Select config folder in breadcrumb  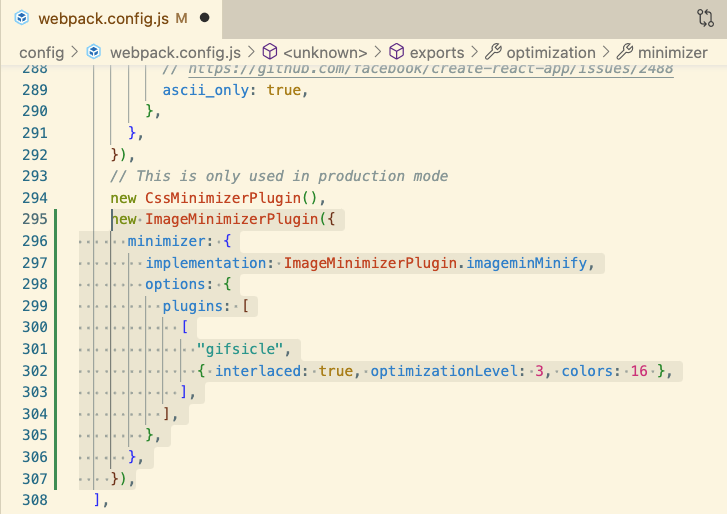[x=41, y=52]
